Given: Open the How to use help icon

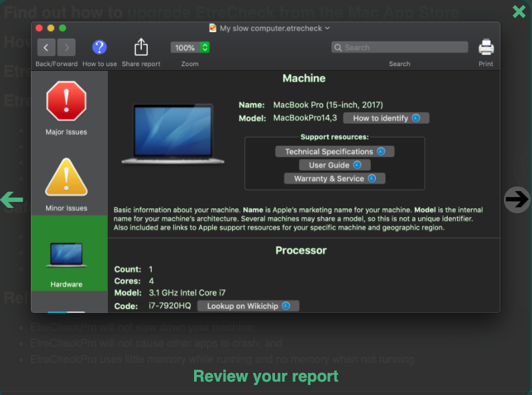Looking at the screenshot, I should (x=100, y=47).
